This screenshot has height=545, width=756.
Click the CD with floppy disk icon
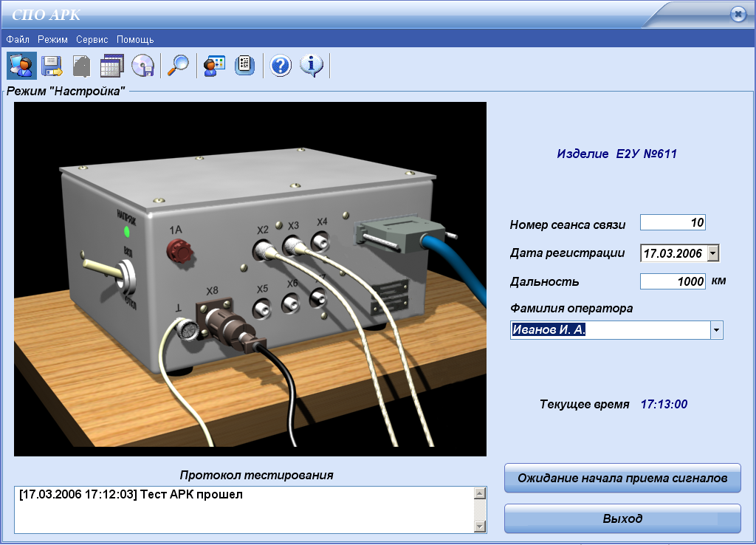142,66
